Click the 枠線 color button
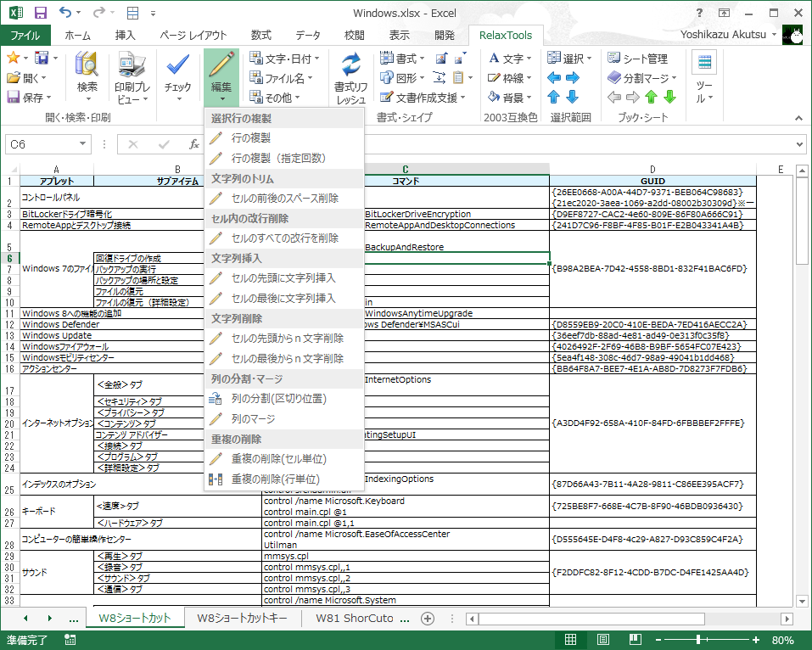 (x=510, y=78)
